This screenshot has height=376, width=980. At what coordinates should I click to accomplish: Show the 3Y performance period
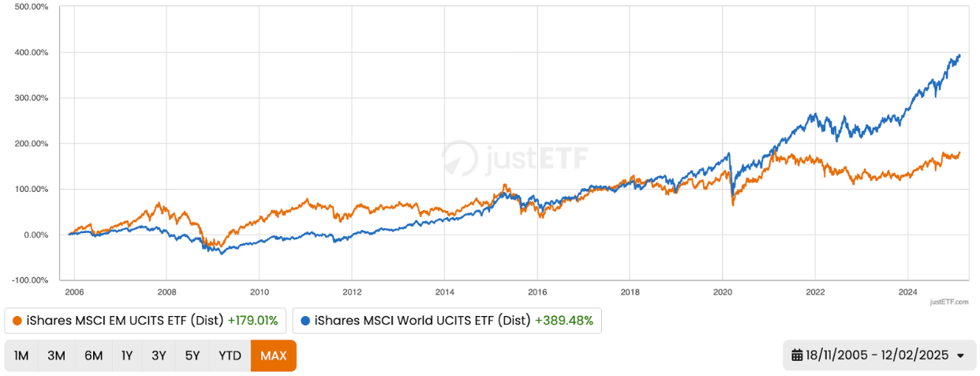159,355
